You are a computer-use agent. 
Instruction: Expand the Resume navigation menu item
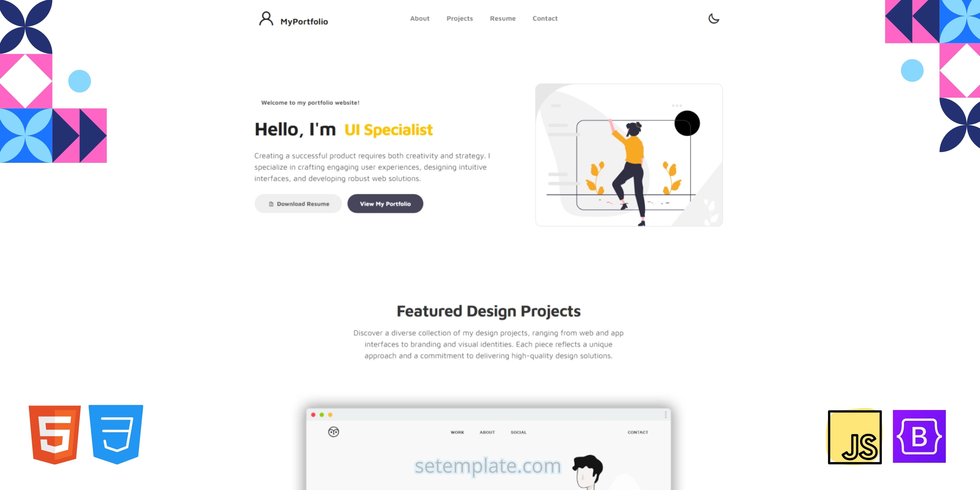[503, 18]
